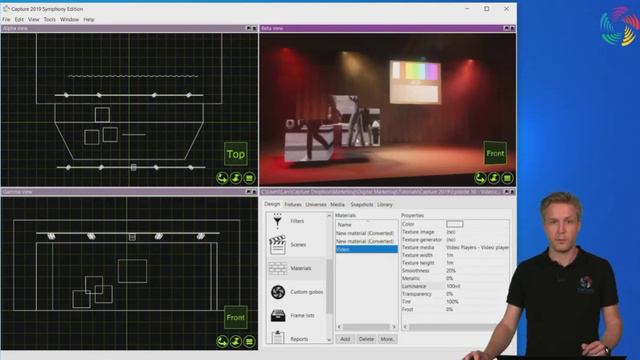The width and height of the screenshot is (640, 360).
Task: Open green menu round icon in Beta view
Action: (507, 178)
